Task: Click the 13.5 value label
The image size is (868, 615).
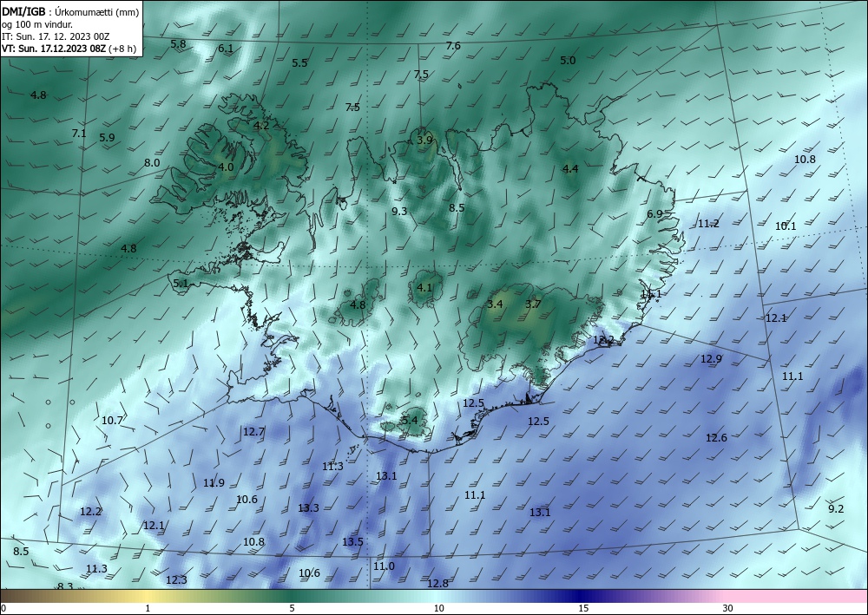Action: pos(352,542)
